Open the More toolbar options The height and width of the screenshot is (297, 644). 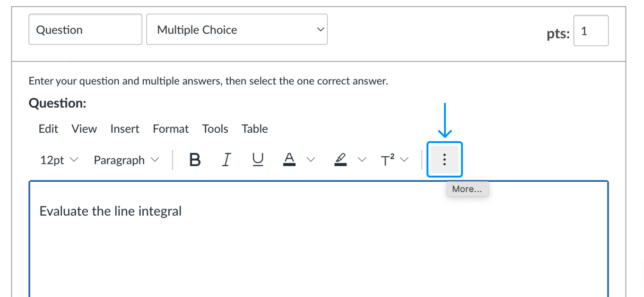pos(444,160)
